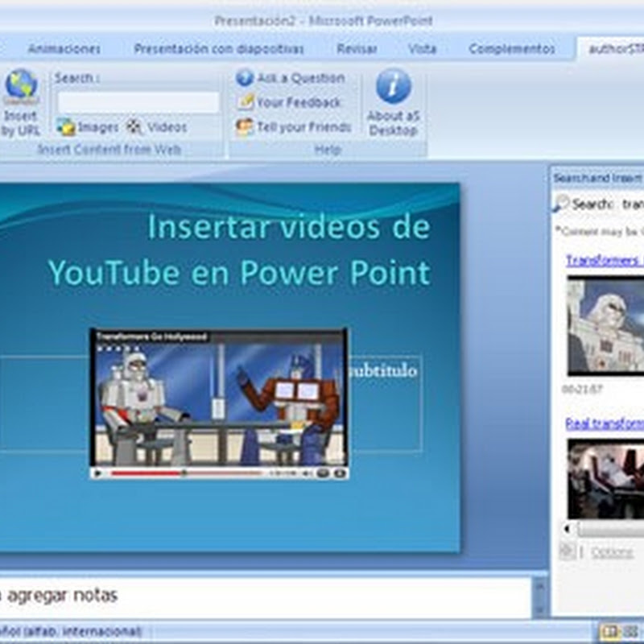
Task: Open the Transformers video result link
Action: coord(605,260)
